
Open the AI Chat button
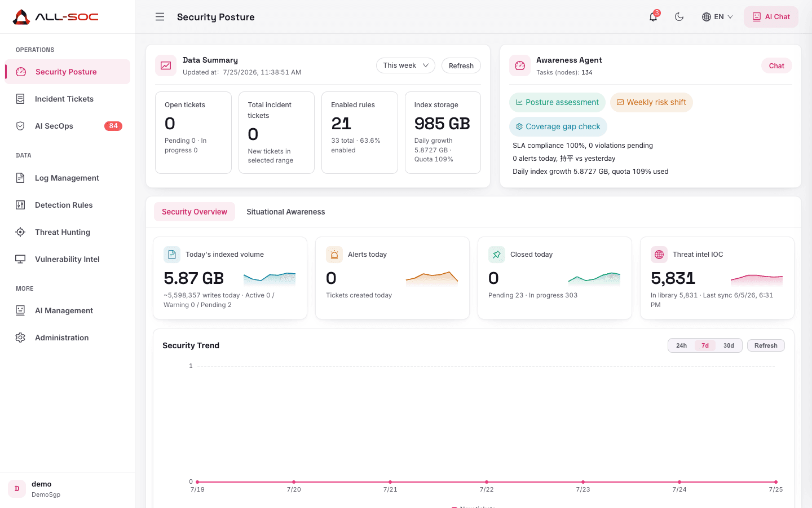coord(771,17)
